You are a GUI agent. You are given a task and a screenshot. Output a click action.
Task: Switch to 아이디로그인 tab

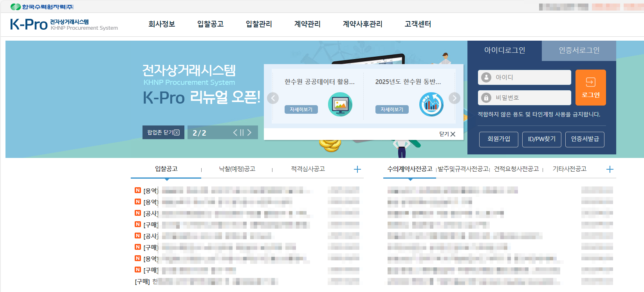tap(505, 50)
